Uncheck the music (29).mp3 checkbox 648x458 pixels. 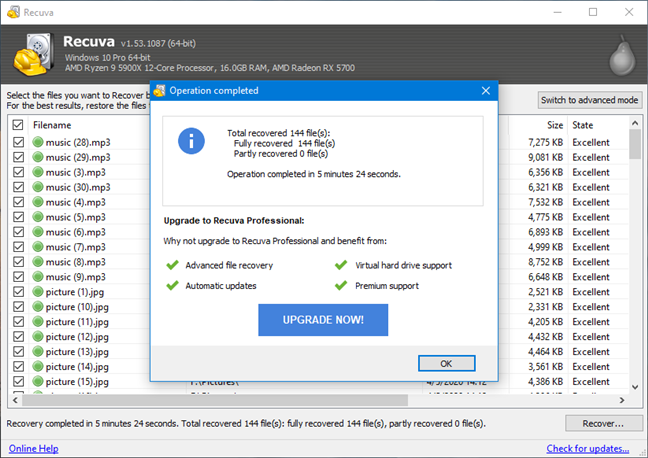point(18,158)
